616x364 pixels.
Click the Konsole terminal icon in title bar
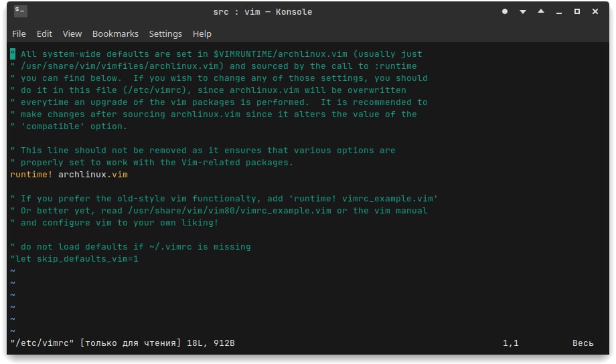pyautogui.click(x=21, y=11)
